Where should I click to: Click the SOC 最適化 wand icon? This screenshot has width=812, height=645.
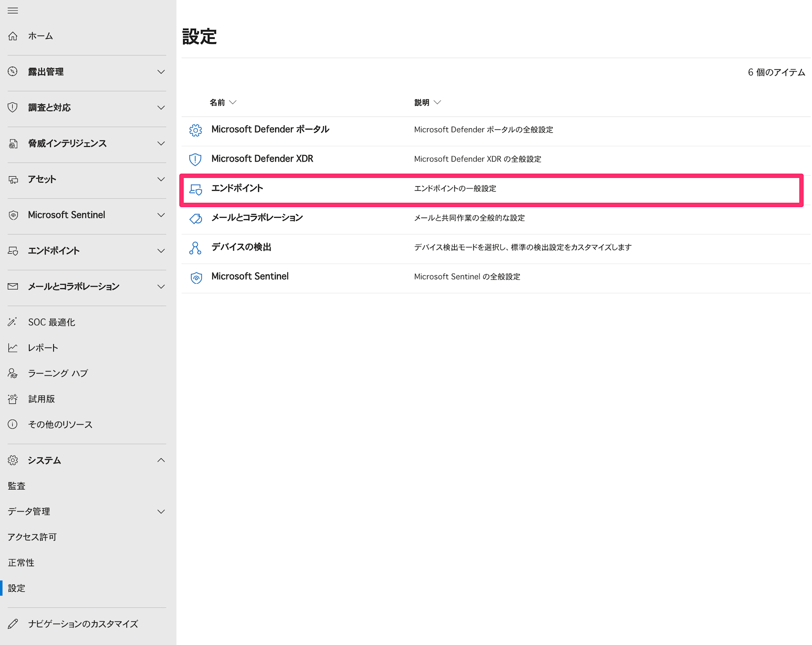tap(13, 322)
